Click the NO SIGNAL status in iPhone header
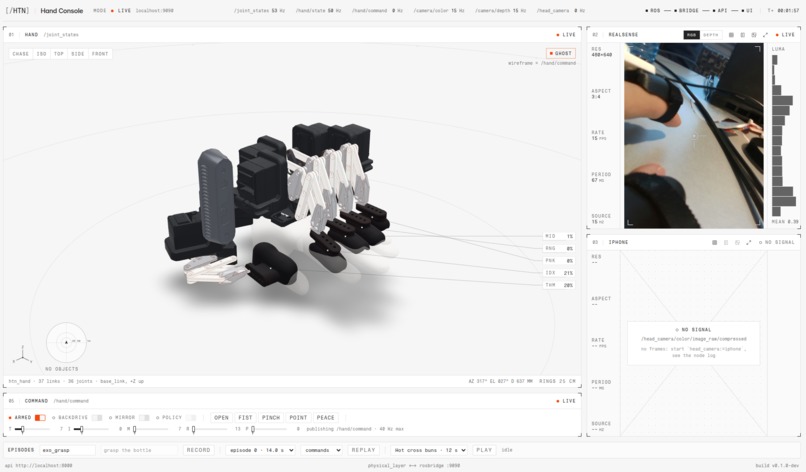 click(x=777, y=242)
